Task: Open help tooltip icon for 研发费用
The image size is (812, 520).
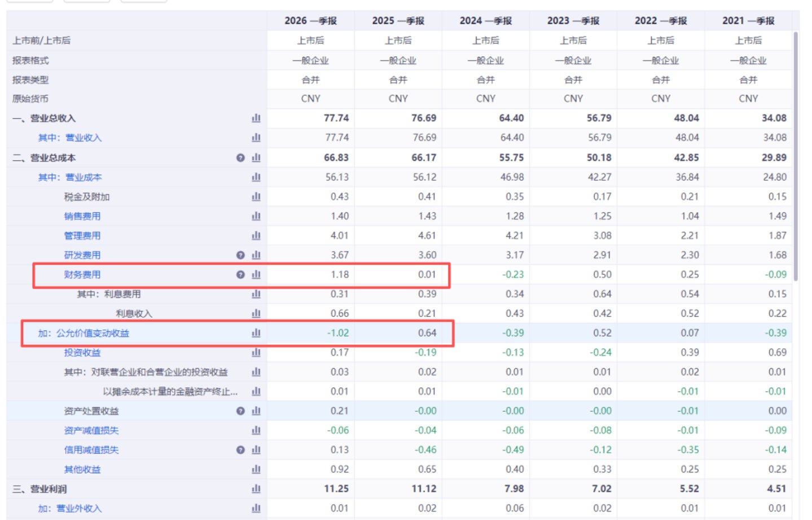Action: coord(240,255)
